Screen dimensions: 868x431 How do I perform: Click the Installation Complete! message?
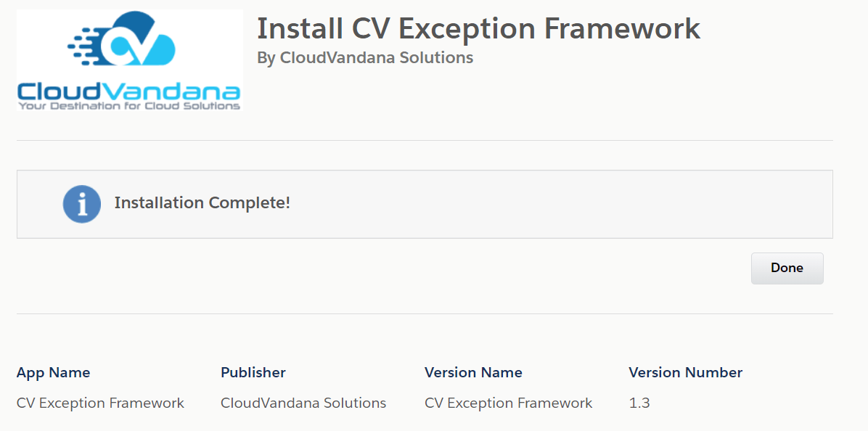point(202,203)
